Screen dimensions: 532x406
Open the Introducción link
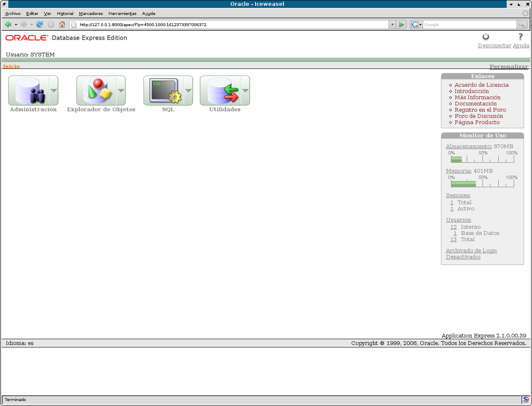click(x=472, y=91)
